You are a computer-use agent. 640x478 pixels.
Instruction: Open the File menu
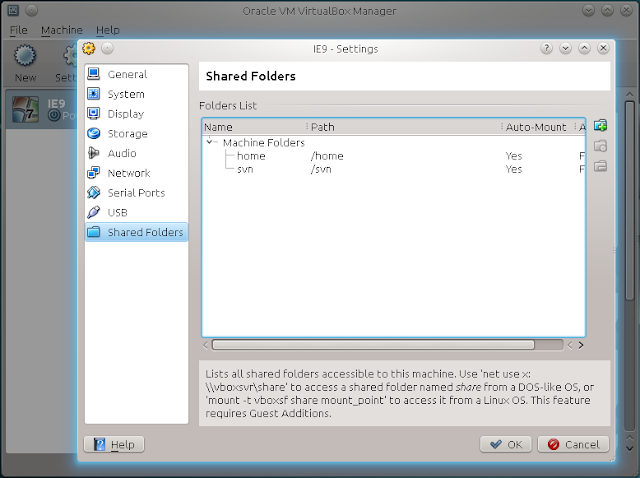coord(18,30)
